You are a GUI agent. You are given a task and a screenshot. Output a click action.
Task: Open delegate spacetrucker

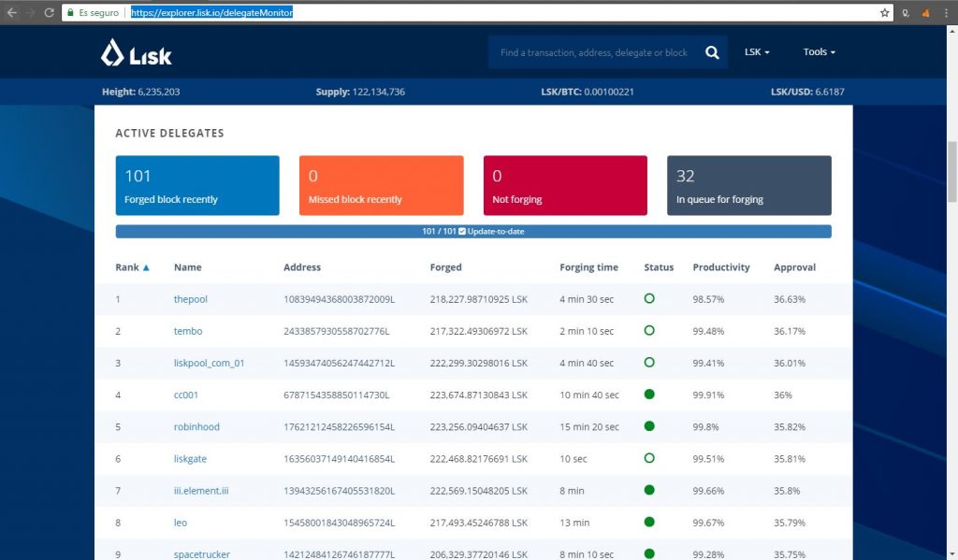point(202,553)
